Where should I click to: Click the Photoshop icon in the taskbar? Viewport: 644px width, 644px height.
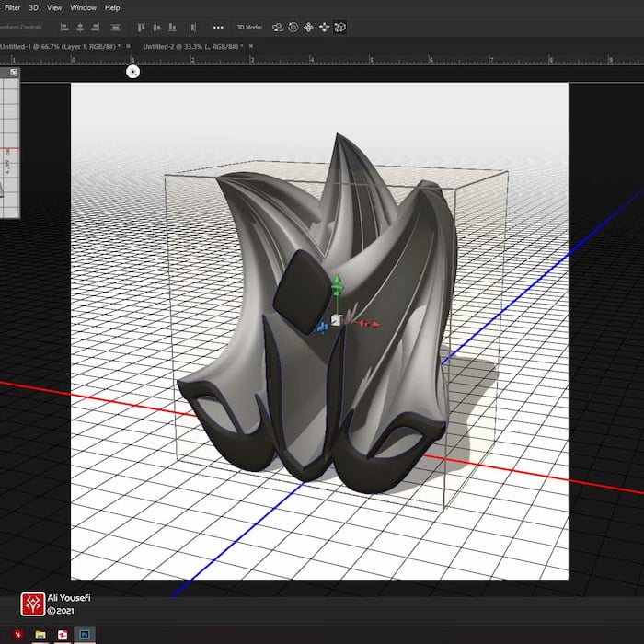coord(86,635)
